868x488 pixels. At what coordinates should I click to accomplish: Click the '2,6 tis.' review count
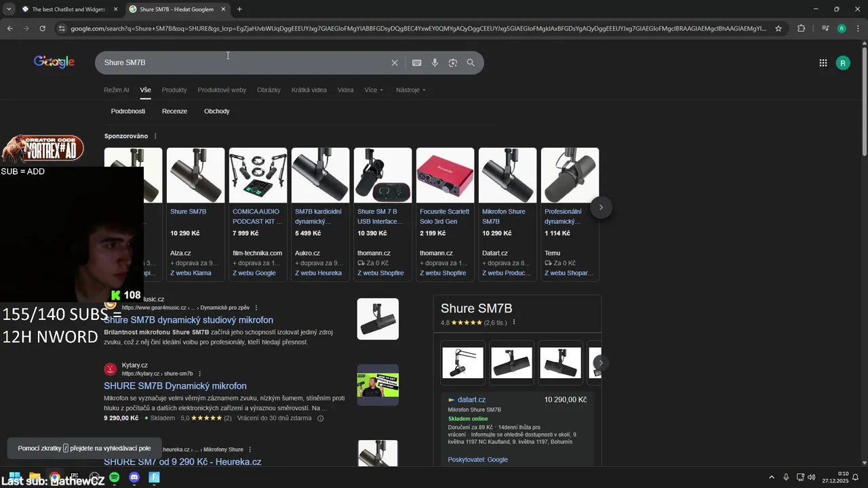point(495,323)
